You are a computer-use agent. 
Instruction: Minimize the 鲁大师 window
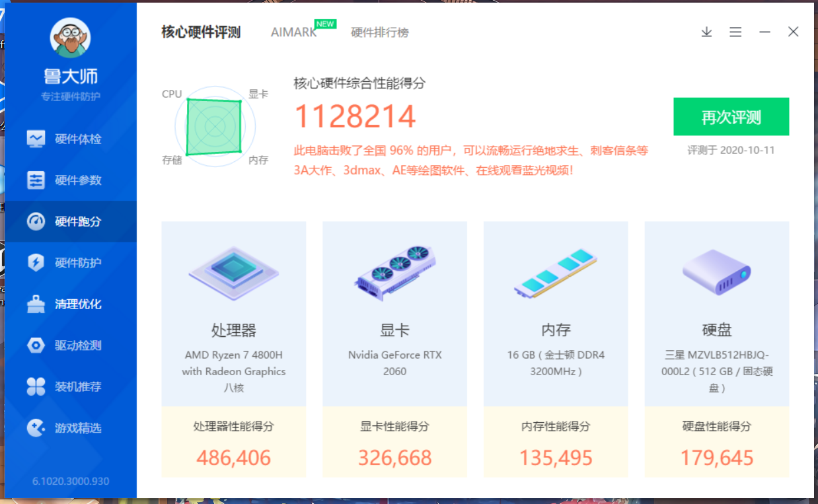[764, 32]
